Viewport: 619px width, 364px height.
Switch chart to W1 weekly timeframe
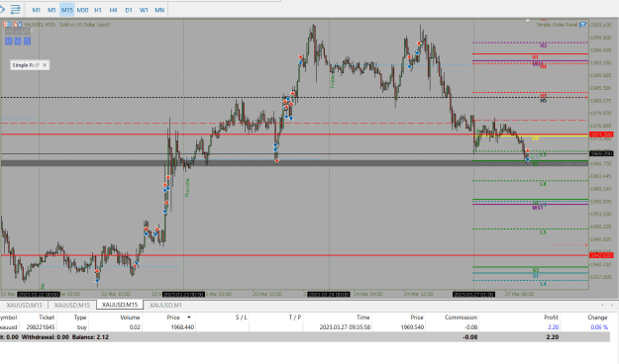144,10
